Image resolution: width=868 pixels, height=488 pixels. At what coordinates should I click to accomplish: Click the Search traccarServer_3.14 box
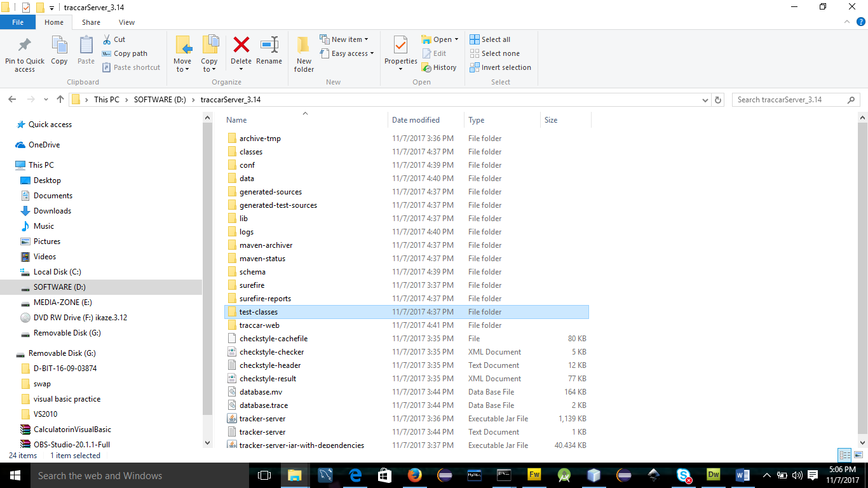796,100
